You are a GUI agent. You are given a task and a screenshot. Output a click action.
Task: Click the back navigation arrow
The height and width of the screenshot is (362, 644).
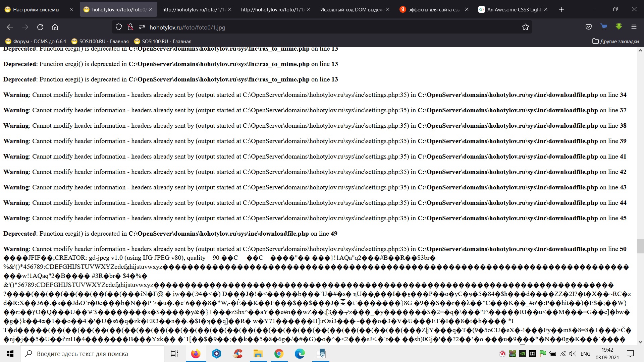[10, 27]
